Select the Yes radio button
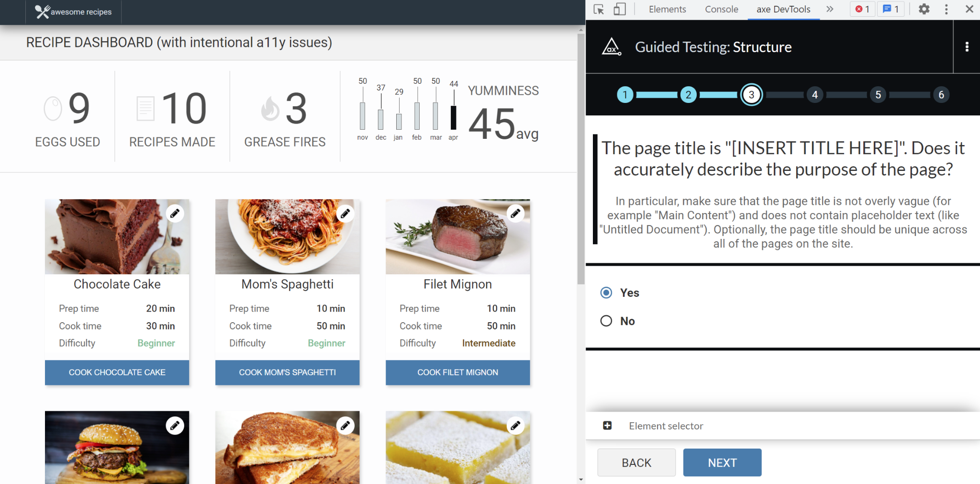 [606, 292]
